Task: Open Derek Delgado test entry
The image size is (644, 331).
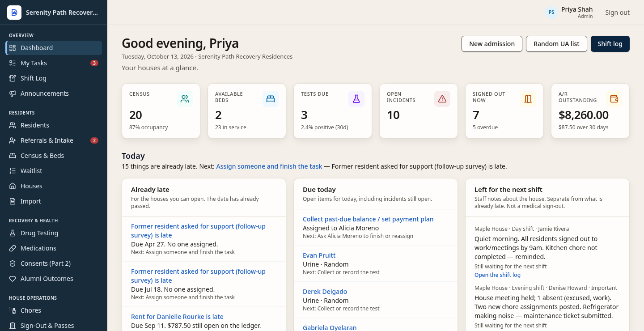Action: point(325,292)
